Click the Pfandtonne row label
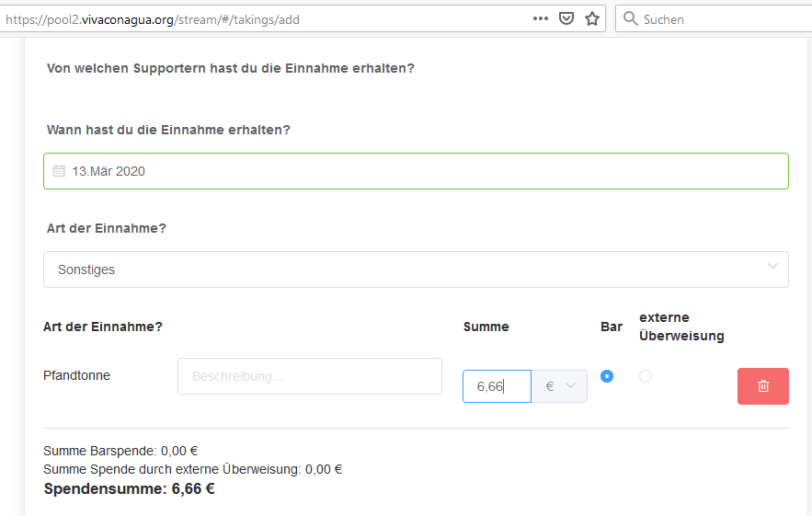This screenshot has width=812, height=516. pyautogui.click(x=76, y=375)
